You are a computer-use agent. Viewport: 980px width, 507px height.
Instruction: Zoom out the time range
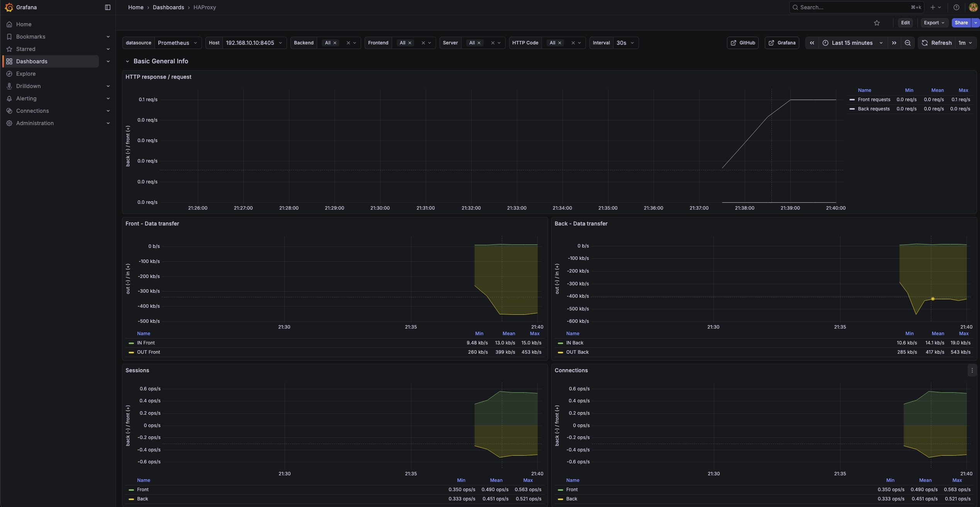[x=908, y=43]
